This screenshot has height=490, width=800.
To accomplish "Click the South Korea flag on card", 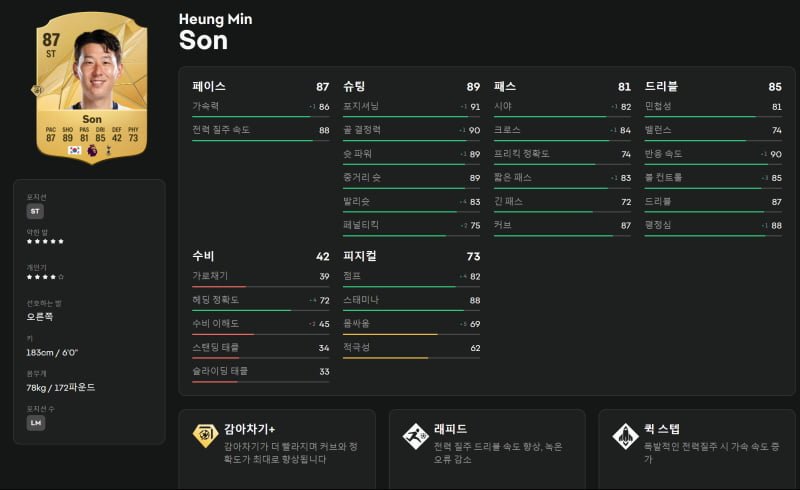I will click(74, 151).
